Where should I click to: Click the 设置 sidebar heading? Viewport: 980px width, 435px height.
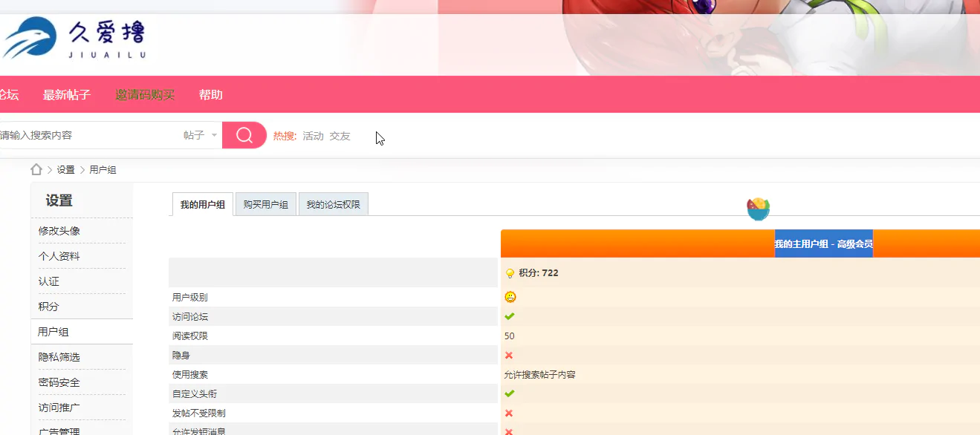point(59,200)
